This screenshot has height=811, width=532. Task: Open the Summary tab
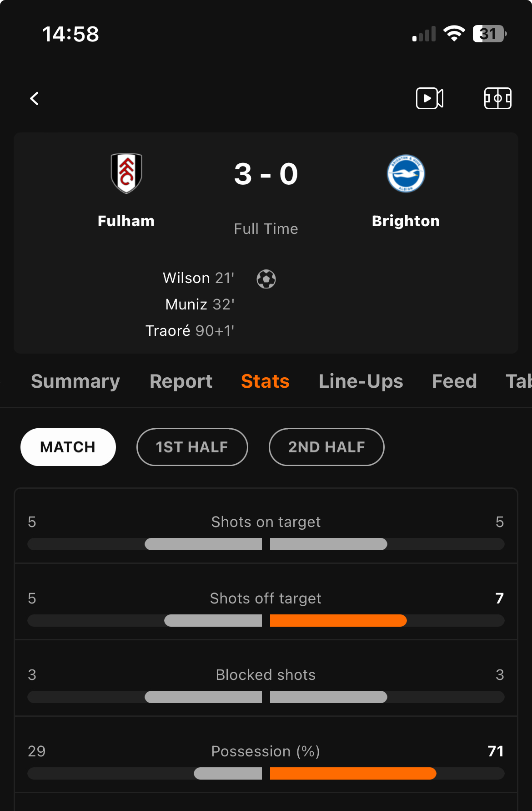[x=75, y=381]
